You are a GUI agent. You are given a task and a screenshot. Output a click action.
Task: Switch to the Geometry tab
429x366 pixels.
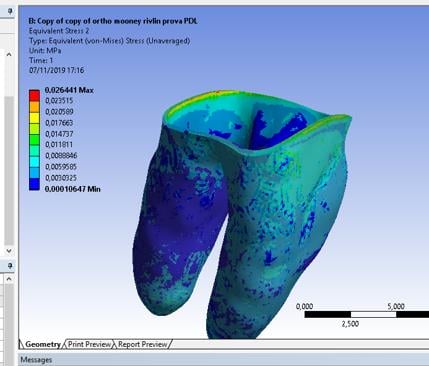point(42,344)
